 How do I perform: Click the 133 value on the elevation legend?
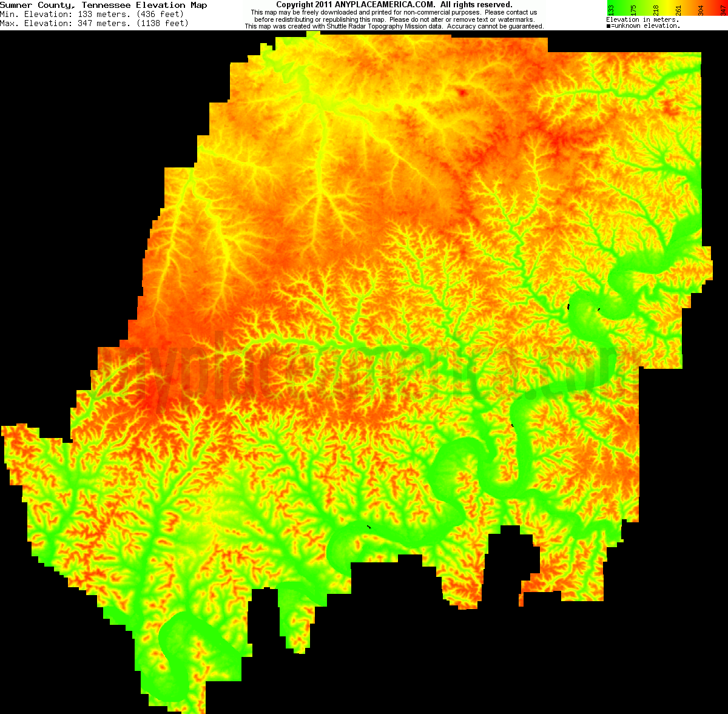pos(612,9)
